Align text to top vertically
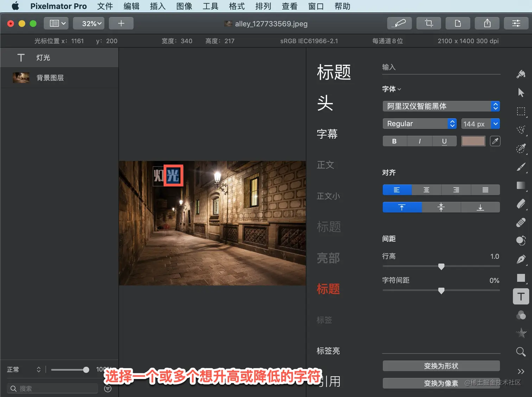Viewport: 532px width, 397px height. click(x=402, y=207)
